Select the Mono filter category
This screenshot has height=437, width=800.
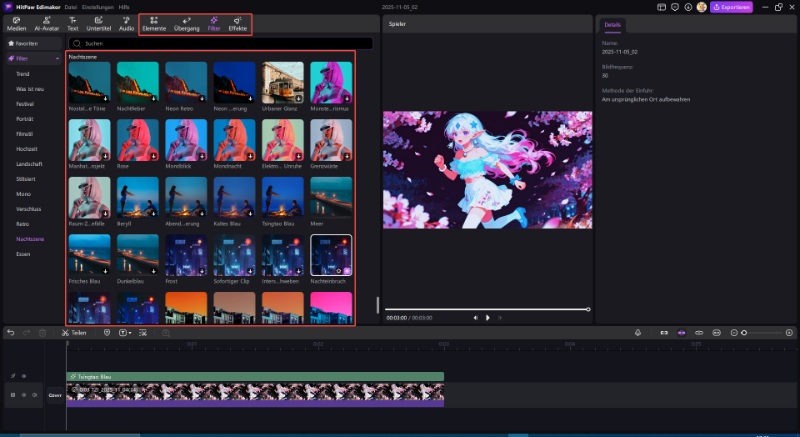pos(23,194)
